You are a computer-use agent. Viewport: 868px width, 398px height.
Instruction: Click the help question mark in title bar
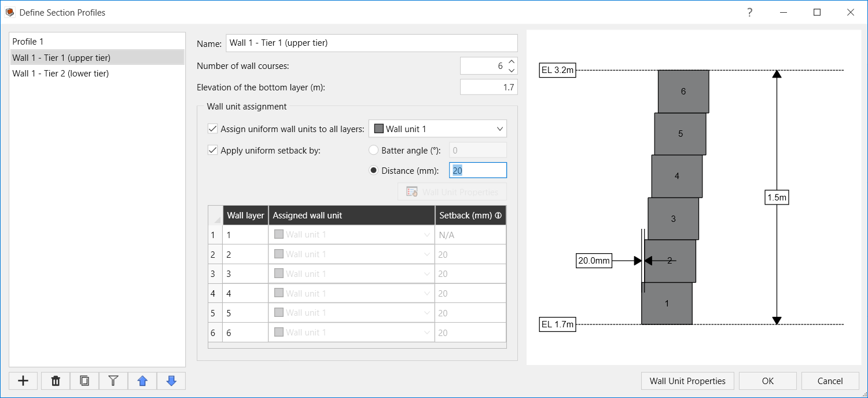coord(749,12)
